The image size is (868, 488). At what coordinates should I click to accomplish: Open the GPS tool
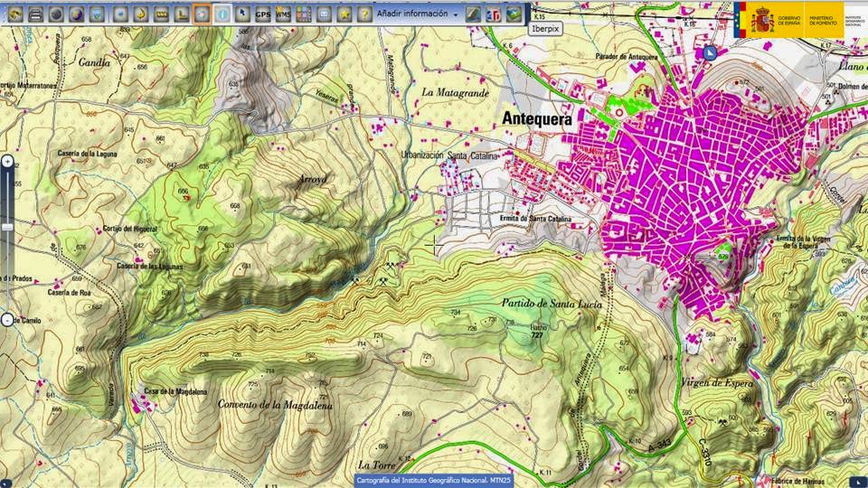tap(263, 14)
